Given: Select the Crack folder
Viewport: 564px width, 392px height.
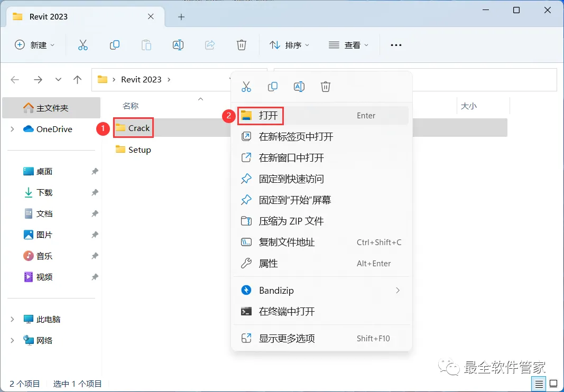Looking at the screenshot, I should (x=133, y=128).
